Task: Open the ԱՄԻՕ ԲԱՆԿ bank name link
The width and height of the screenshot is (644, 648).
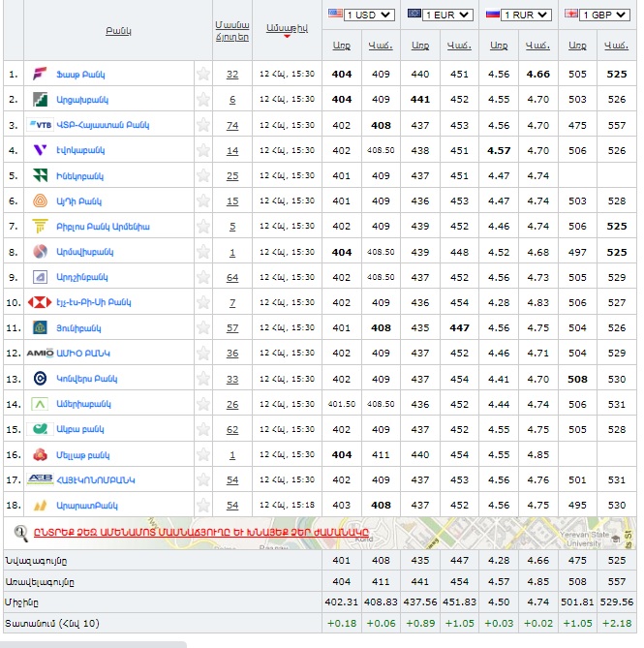Action: coord(82,354)
